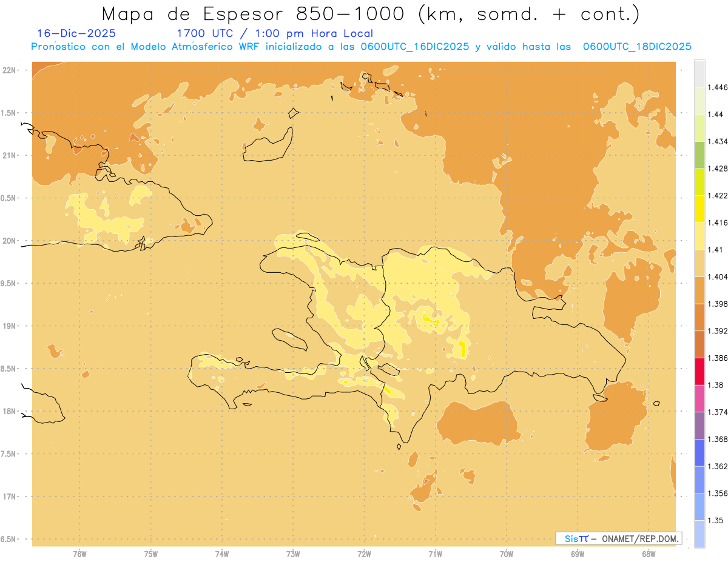Click the '1.356' colorbar value
Image resolution: width=728 pixels, height=562 pixels.
(x=718, y=493)
